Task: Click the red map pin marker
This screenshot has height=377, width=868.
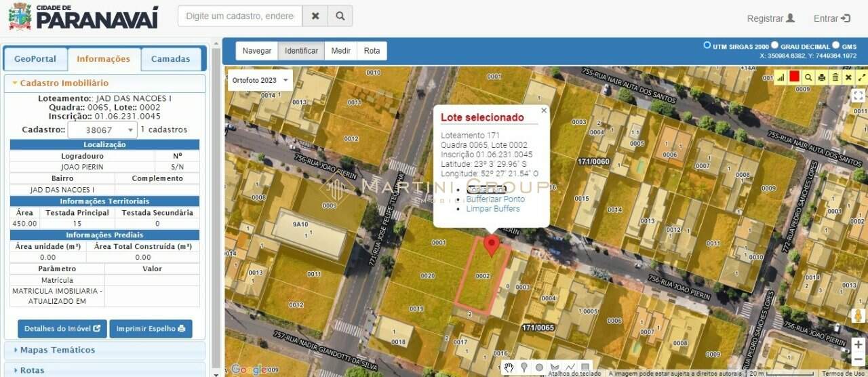Action: point(492,245)
